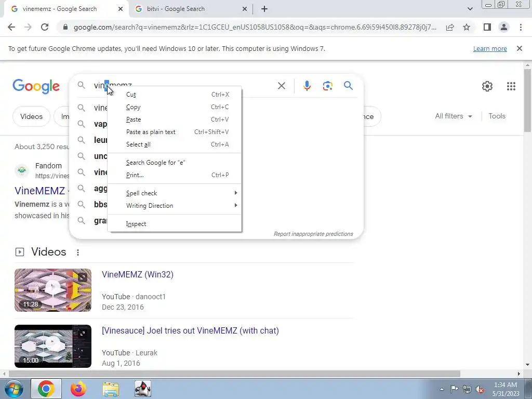Image resolution: width=532 pixels, height=399 pixels.
Task: Open Google settings gear
Action: click(487, 86)
